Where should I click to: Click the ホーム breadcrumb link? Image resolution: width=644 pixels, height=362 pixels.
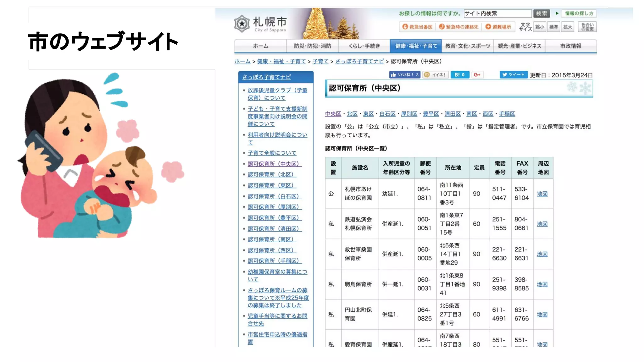click(x=242, y=61)
